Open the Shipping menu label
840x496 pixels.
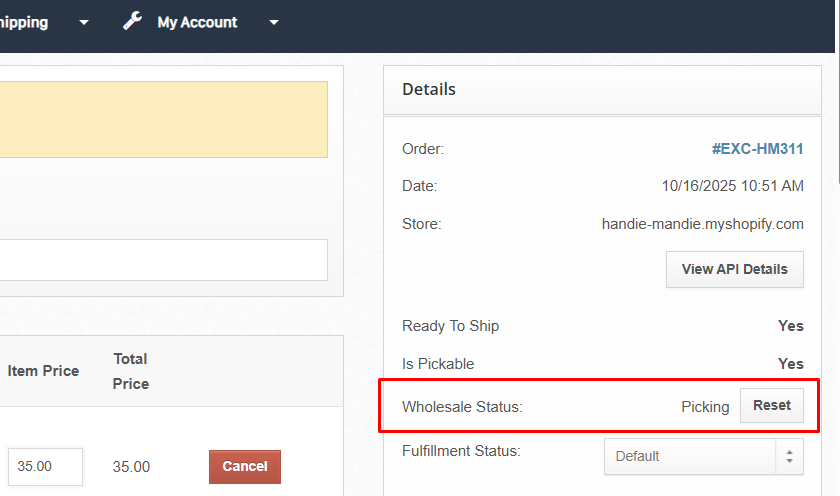(24, 22)
